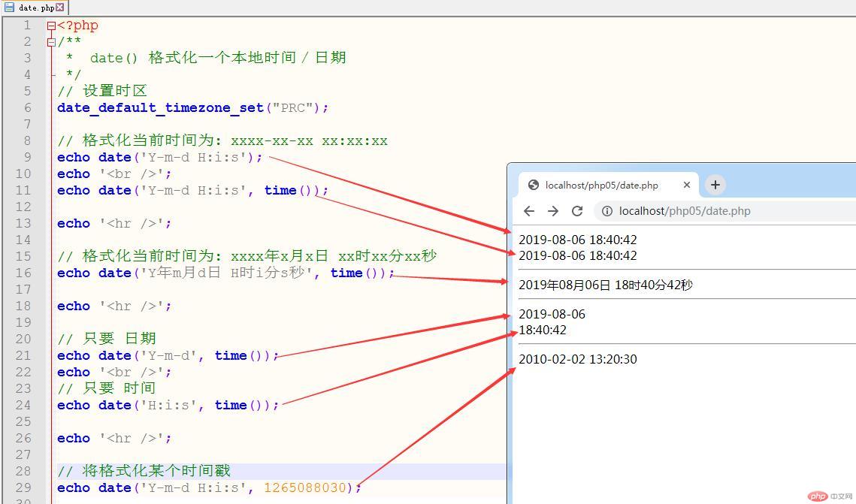
Task: Close the localhost/php05/date.php browser tab
Action: [687, 185]
